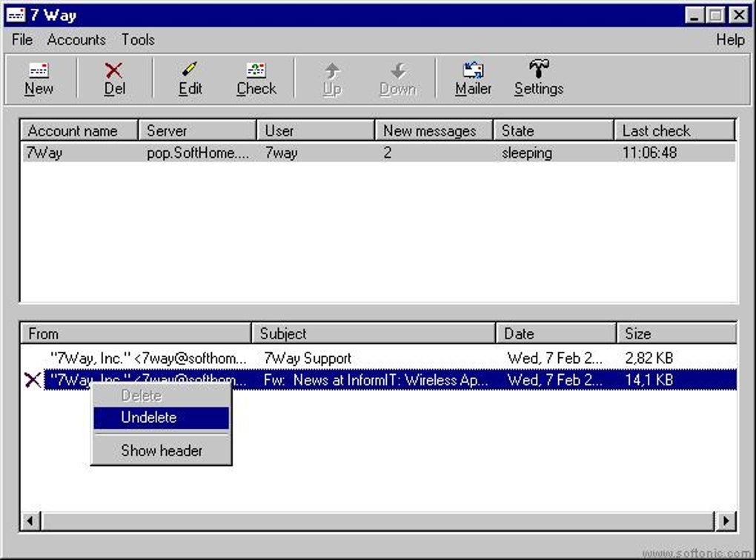The height and width of the screenshot is (560, 756).
Task: Select the Fw: News at InformIT message
Action: (x=390, y=380)
